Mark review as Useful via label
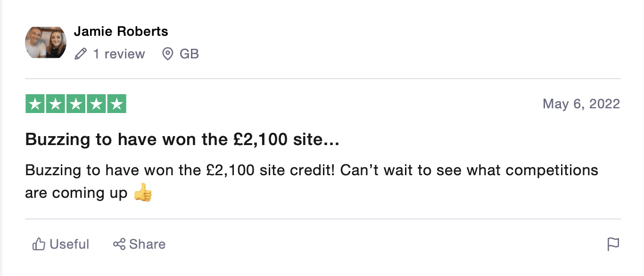The image size is (644, 276). pos(69,244)
